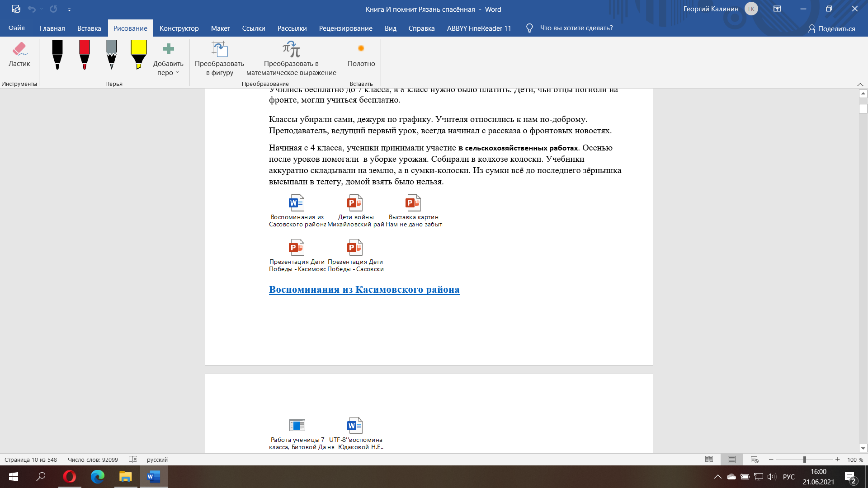Click the spelling check status icon
Viewport: 868px width, 488px height.
pos(132,459)
